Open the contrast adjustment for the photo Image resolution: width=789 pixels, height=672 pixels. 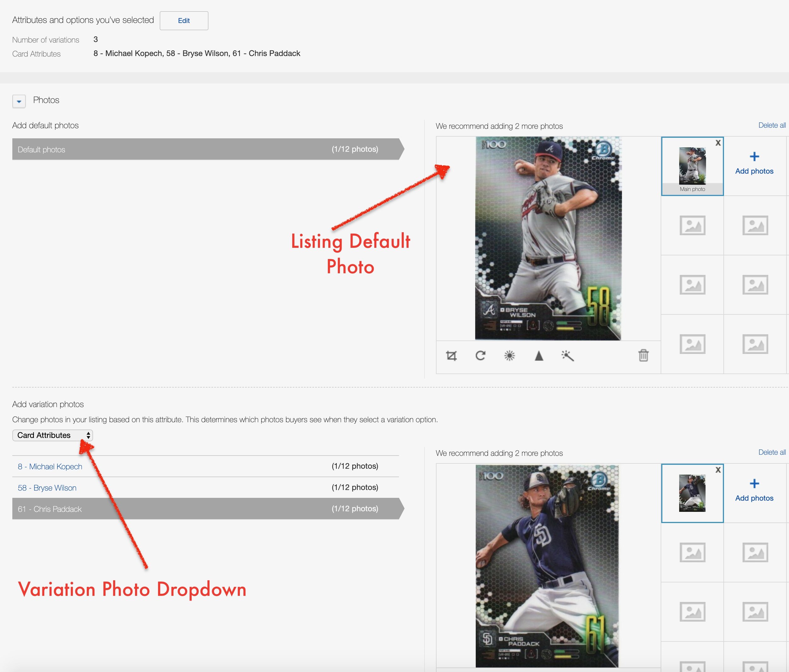pos(539,356)
